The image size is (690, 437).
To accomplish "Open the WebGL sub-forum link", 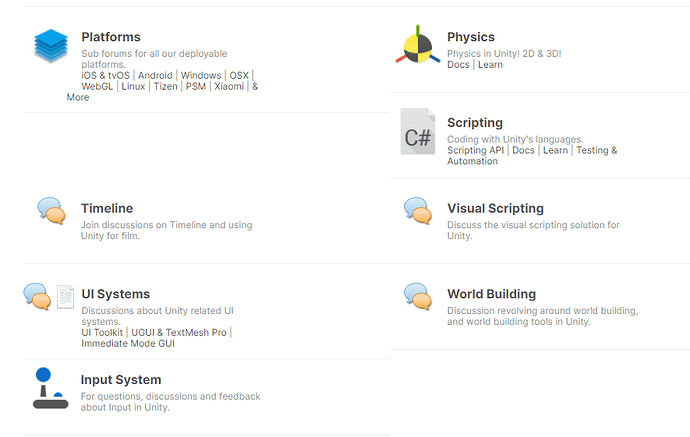I will [97, 86].
